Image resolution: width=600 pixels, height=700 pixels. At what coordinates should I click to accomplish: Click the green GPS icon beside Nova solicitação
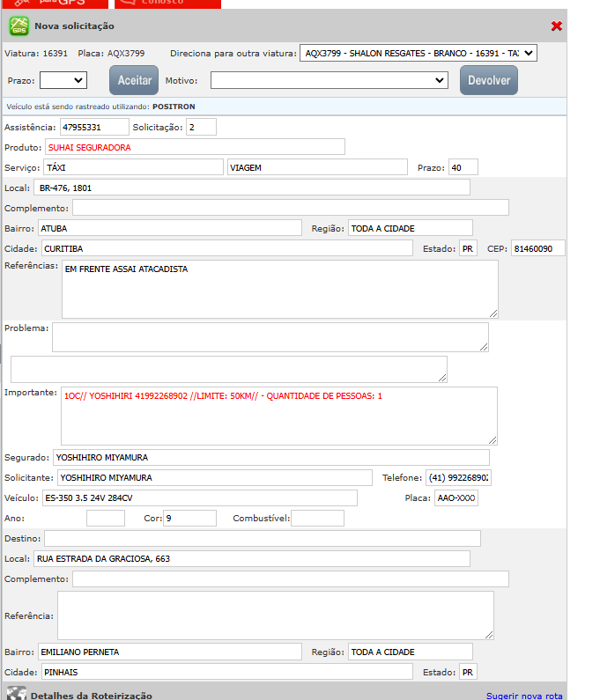[x=19, y=26]
